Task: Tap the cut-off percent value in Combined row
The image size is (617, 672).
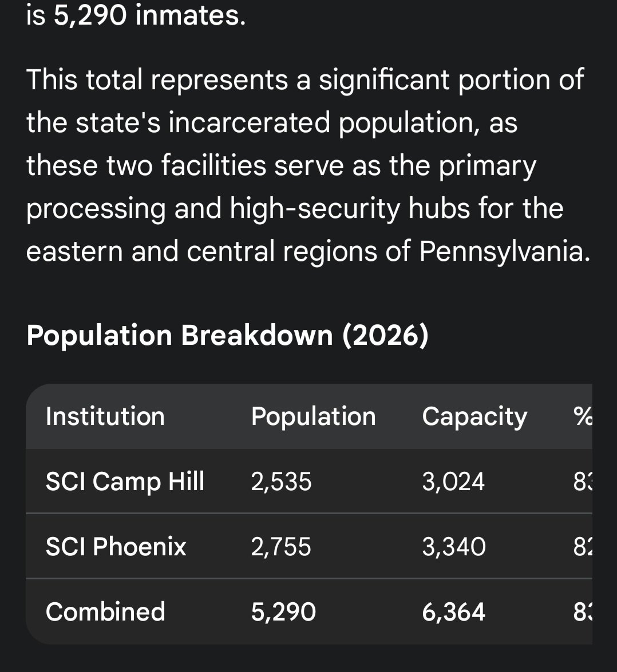Action: (x=583, y=612)
